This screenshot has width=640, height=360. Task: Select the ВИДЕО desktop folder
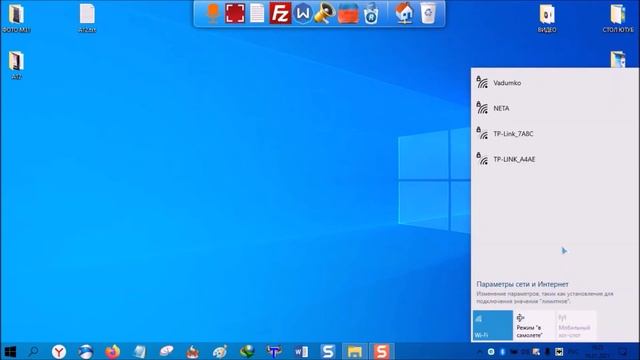click(x=547, y=18)
